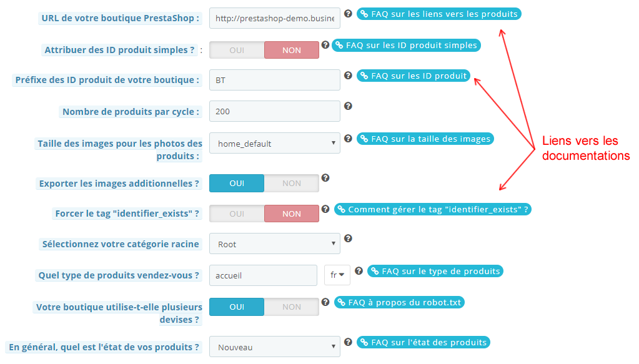The image size is (639, 364).
Task: Open the Nouveau product state dropdown
Action: 274,347
